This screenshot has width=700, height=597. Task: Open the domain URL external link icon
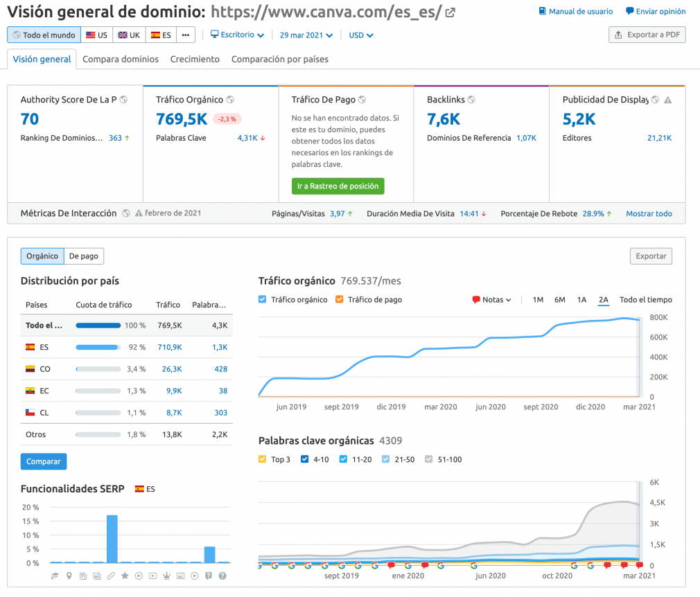[x=450, y=12]
